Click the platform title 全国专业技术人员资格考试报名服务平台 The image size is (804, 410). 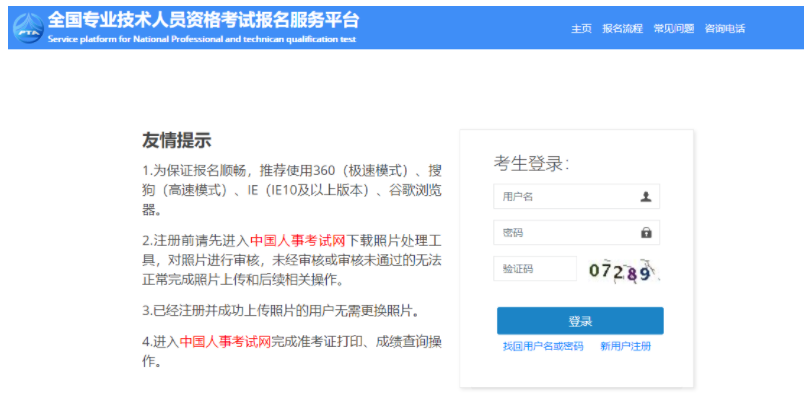(x=203, y=20)
